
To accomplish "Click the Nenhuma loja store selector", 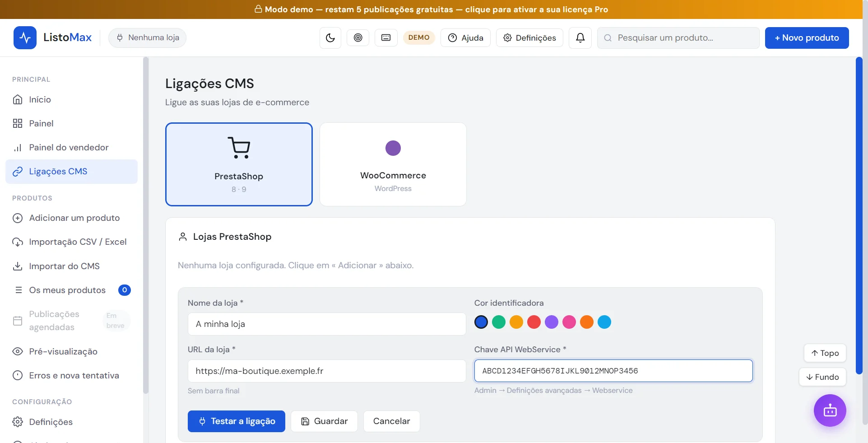I will 147,37.
